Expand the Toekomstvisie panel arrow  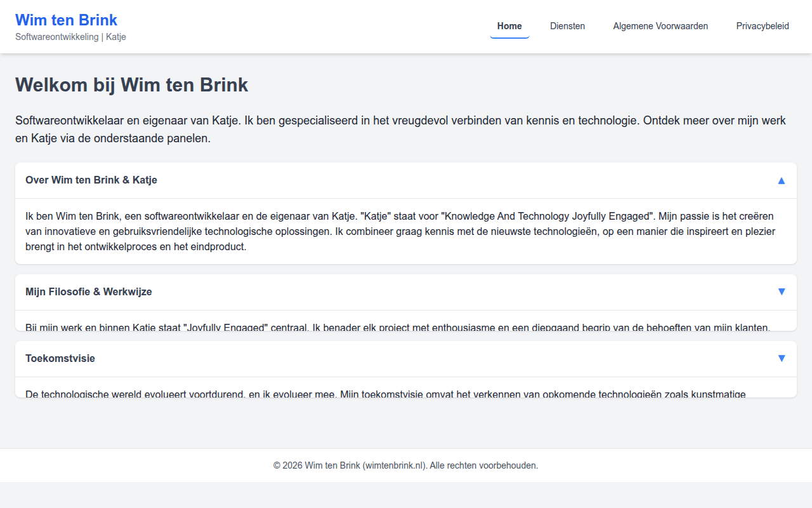tap(782, 358)
